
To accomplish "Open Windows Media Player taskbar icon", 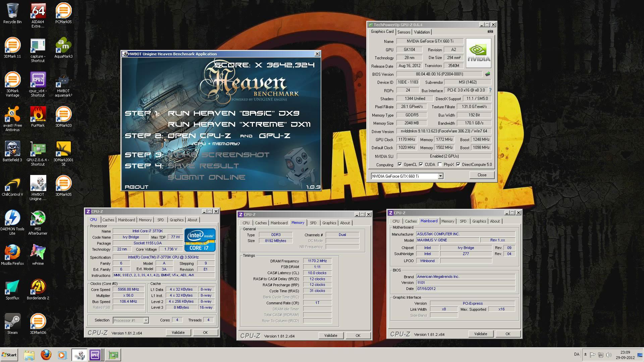I will click(x=62, y=355).
